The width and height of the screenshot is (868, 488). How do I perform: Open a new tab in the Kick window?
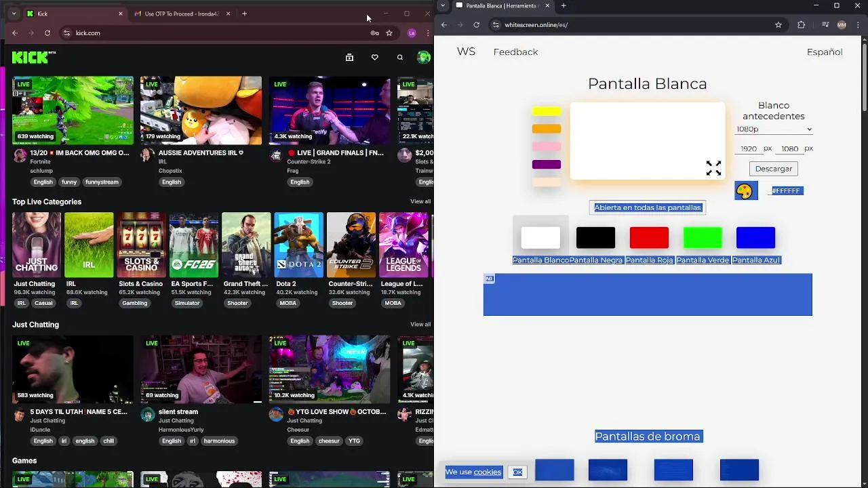click(244, 14)
